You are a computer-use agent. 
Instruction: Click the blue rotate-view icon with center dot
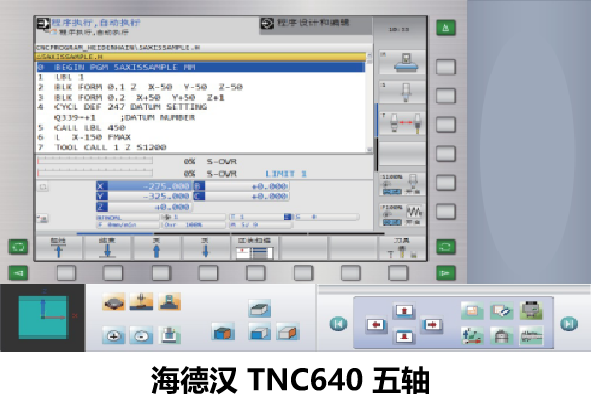pos(141,335)
